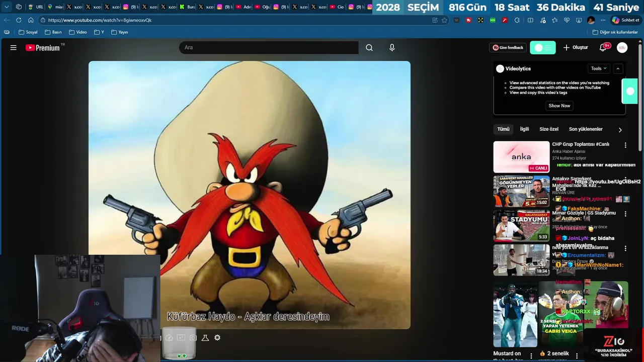Click the flask experiment icon below the video
The height and width of the screenshot is (362, 644).
[205, 338]
